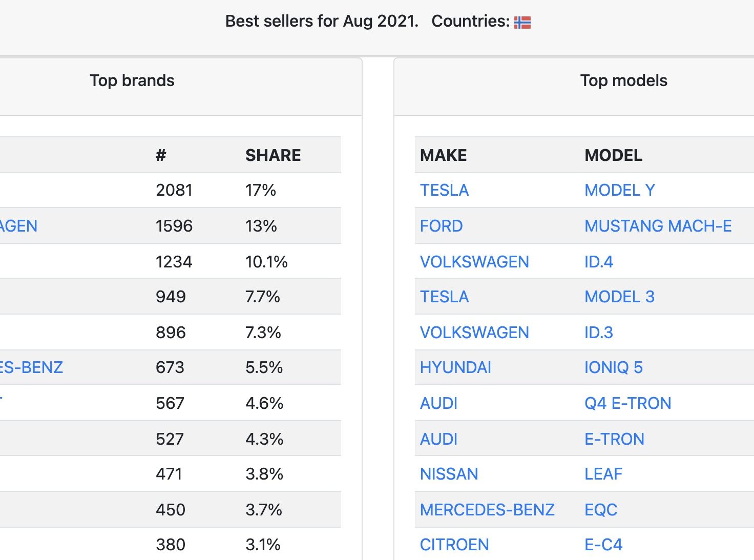Click the Norway flag icon

click(x=522, y=22)
